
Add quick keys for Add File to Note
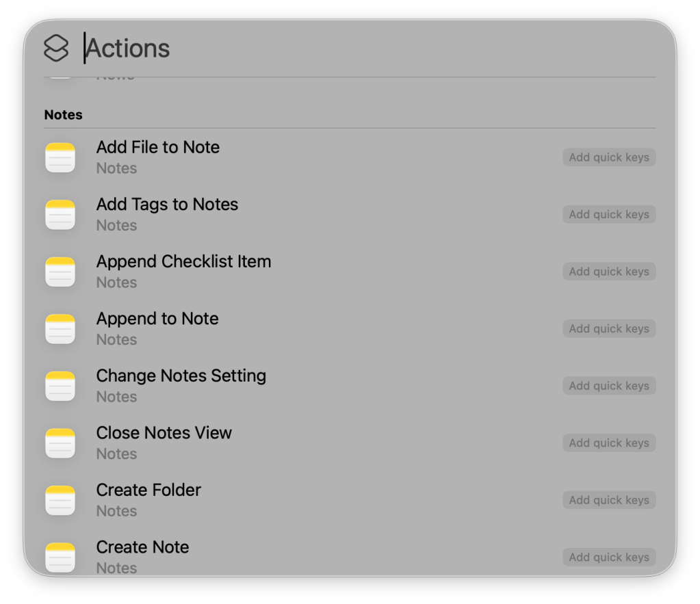[608, 157]
